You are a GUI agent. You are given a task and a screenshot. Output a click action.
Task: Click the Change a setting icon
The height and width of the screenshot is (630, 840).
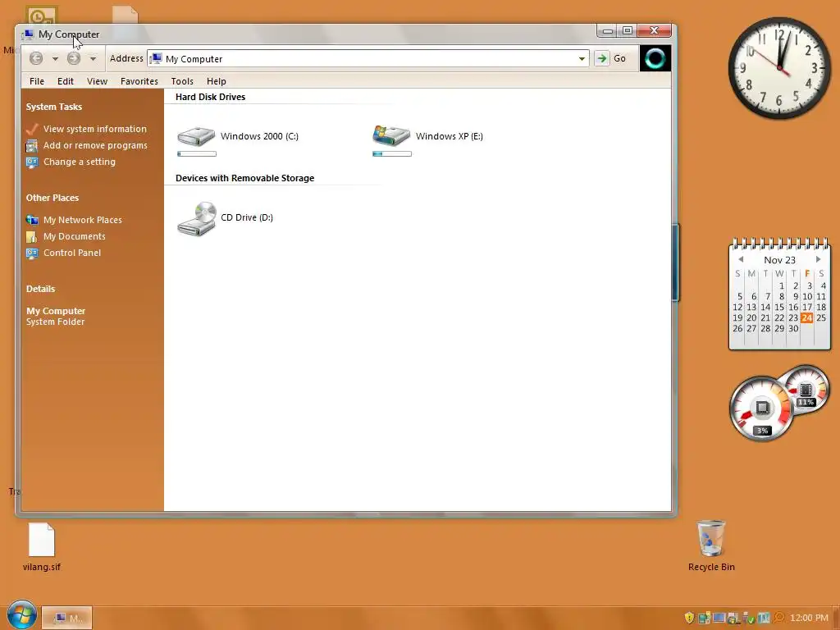[x=32, y=162]
